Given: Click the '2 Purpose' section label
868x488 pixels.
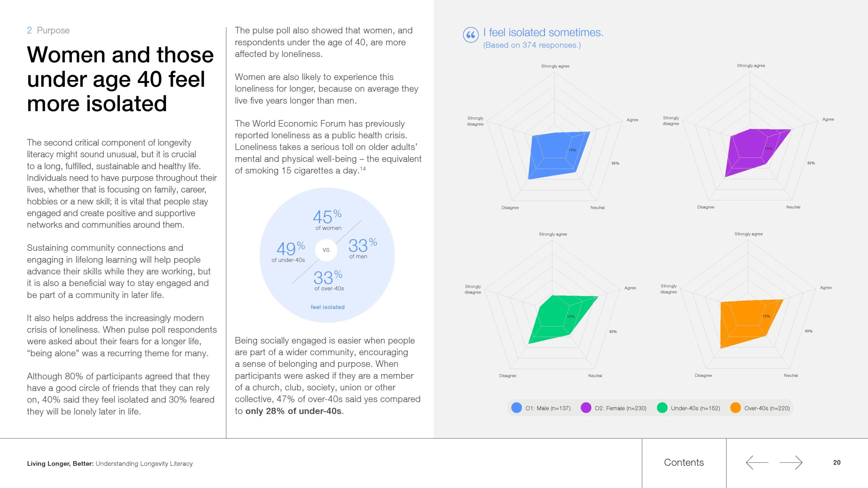Looking at the screenshot, I should tap(48, 30).
